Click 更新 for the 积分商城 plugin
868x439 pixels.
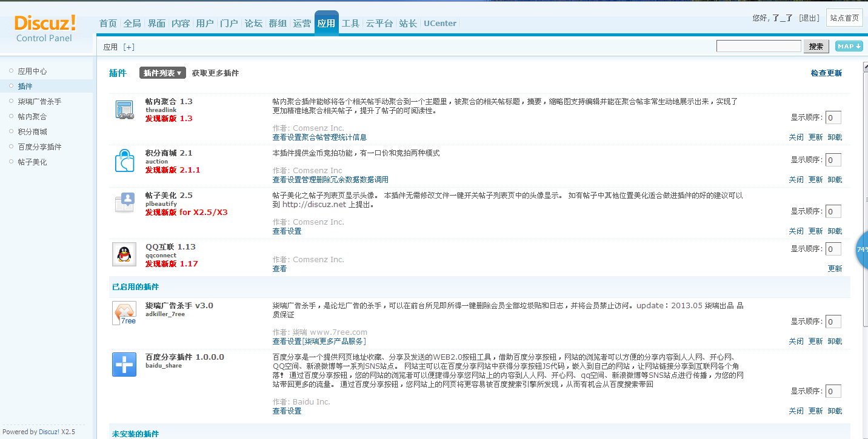click(x=815, y=180)
